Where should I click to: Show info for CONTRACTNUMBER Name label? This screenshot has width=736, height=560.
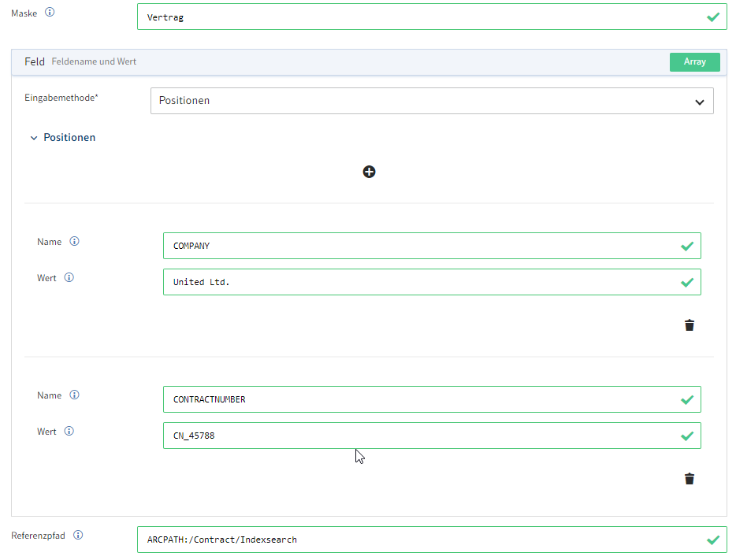pos(74,395)
